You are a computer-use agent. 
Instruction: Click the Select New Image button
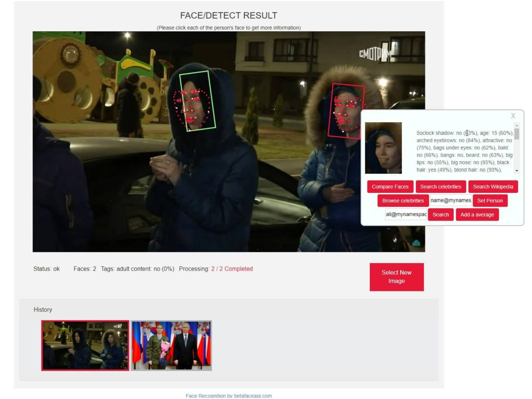[x=397, y=277]
